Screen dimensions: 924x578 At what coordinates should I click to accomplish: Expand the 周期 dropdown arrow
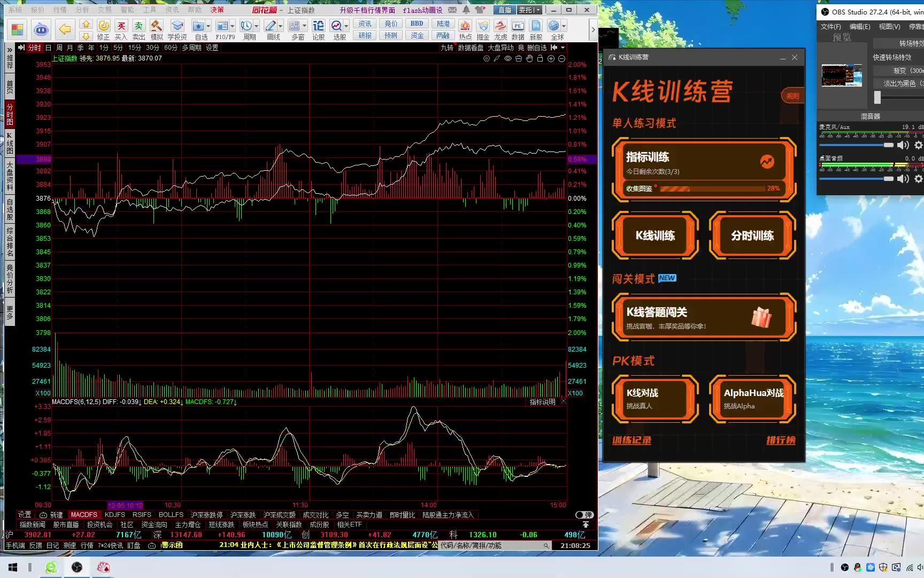[x=257, y=26]
